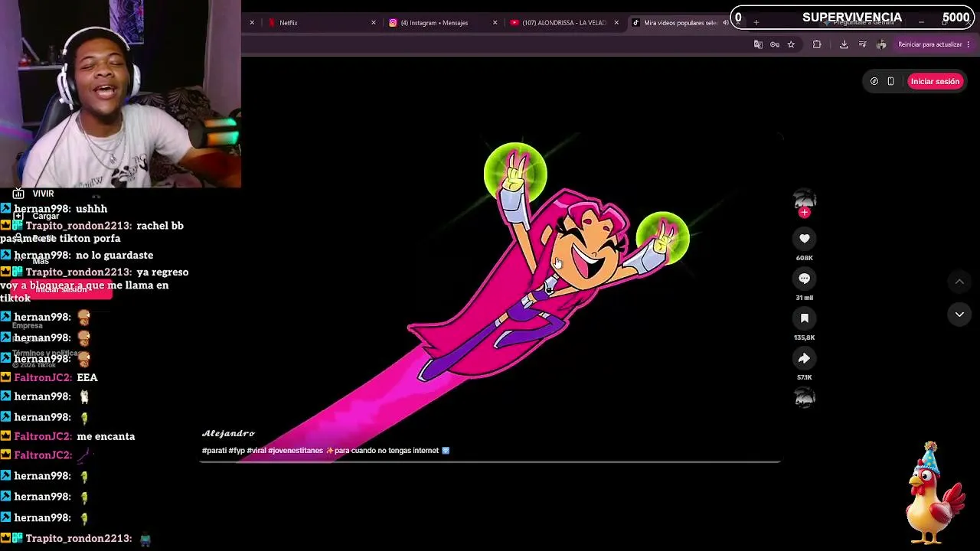
Task: Open the browser downloads icon
Action: coord(844,44)
